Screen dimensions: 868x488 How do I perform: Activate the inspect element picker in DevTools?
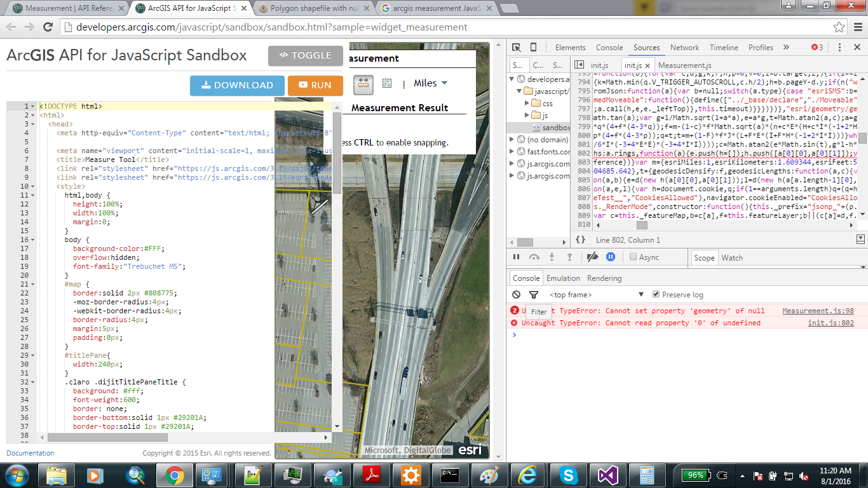tap(517, 48)
